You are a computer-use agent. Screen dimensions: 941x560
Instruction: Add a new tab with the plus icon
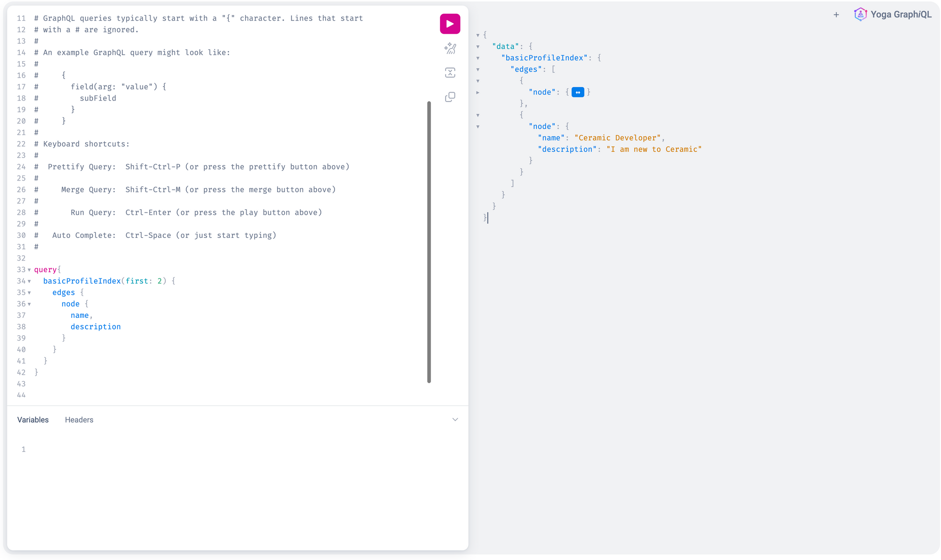click(x=836, y=15)
